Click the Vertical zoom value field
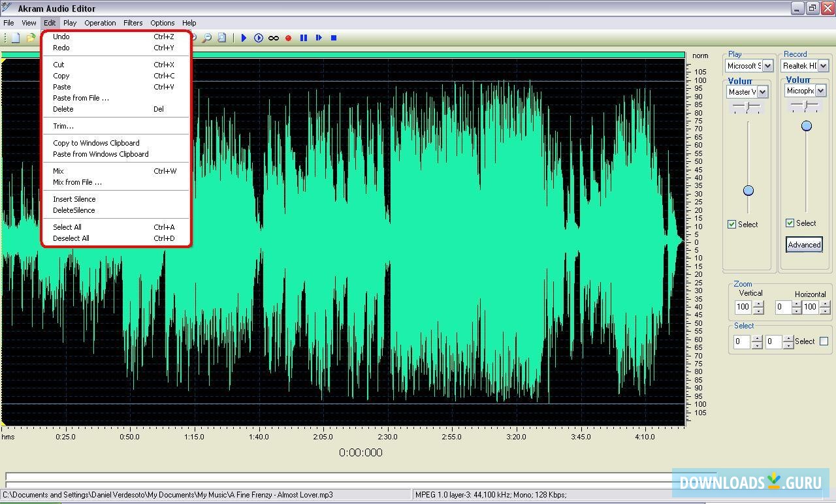This screenshot has width=836, height=504. point(743,307)
